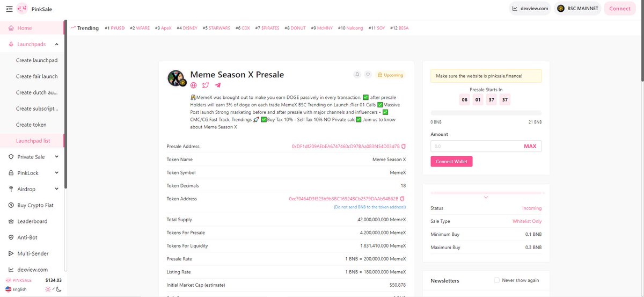This screenshot has height=297, width=644.
Task: Open Create fair launch menu item
Action: pos(36,76)
